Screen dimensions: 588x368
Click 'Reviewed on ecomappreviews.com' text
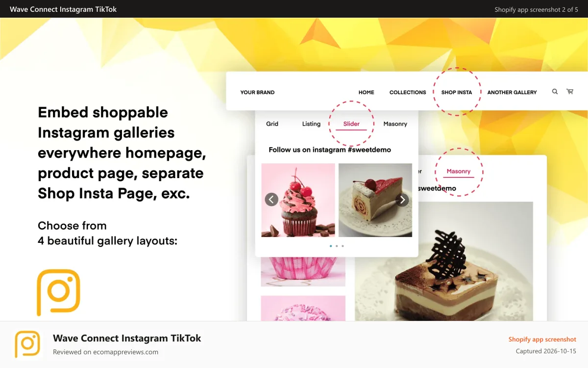(105, 352)
